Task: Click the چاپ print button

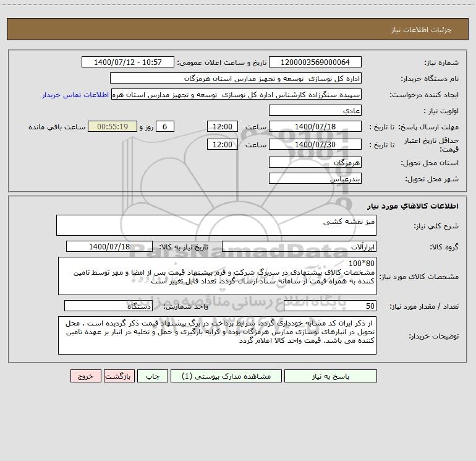Action: click(x=153, y=376)
